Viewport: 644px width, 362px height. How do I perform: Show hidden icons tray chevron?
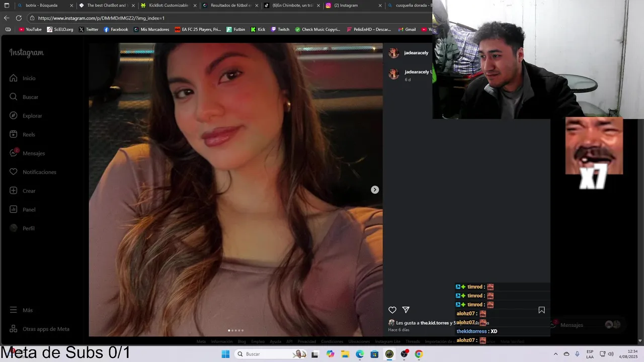click(555, 354)
